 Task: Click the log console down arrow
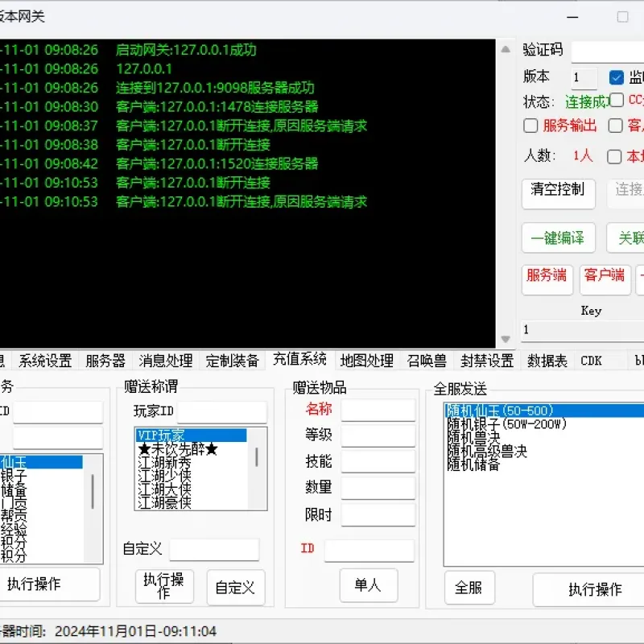[x=506, y=339]
